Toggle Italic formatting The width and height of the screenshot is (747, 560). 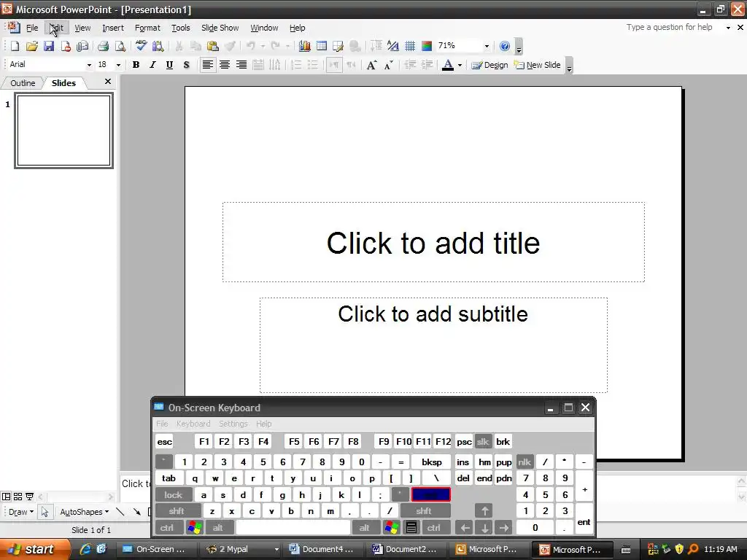coord(152,65)
